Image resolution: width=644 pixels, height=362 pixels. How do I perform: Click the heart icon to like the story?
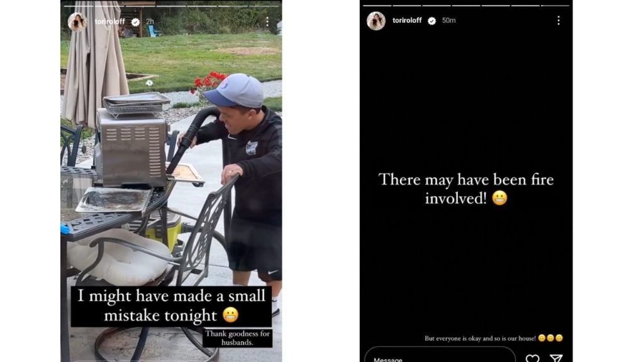(x=532, y=358)
